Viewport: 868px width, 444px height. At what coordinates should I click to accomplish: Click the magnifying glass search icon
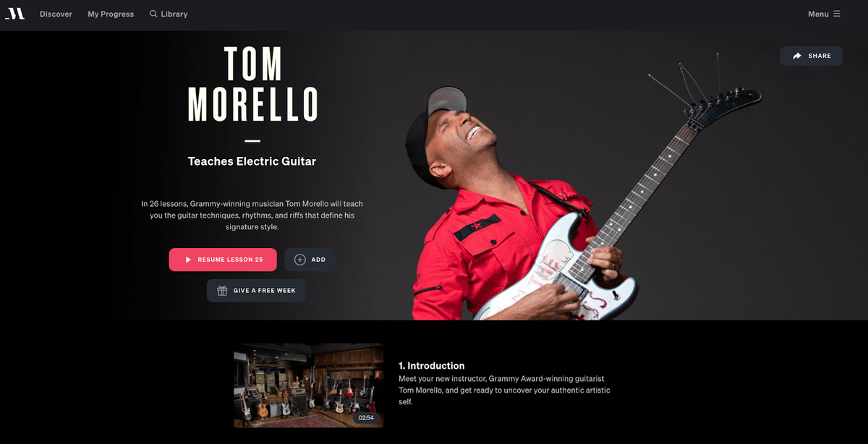coord(153,14)
